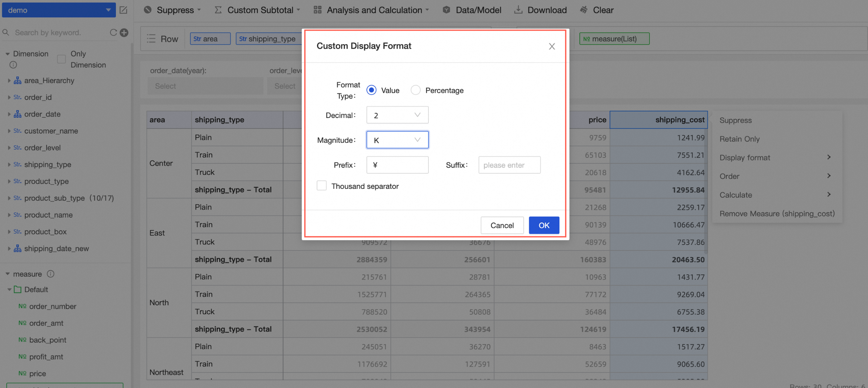Open Analysis and Calculation menu button
868x388 pixels.
pos(371,10)
